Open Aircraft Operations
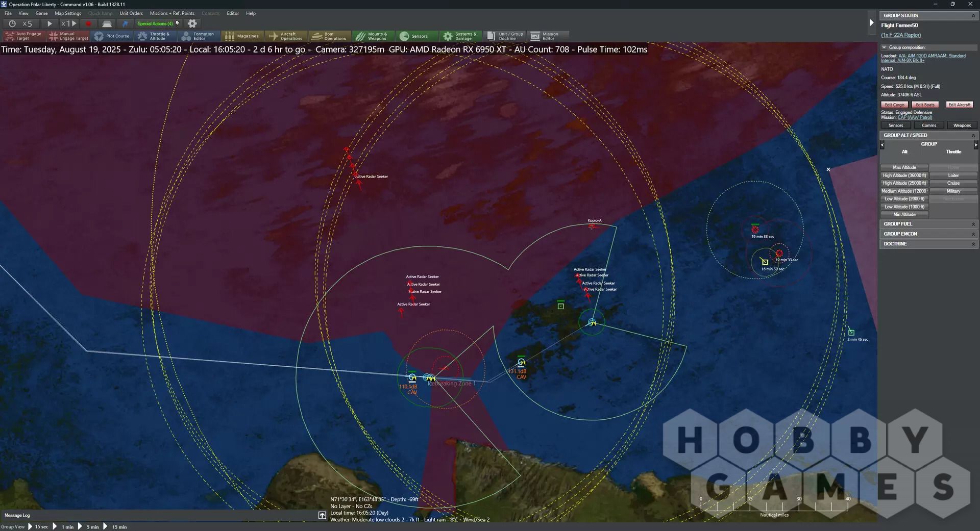The image size is (980, 531). coord(286,36)
